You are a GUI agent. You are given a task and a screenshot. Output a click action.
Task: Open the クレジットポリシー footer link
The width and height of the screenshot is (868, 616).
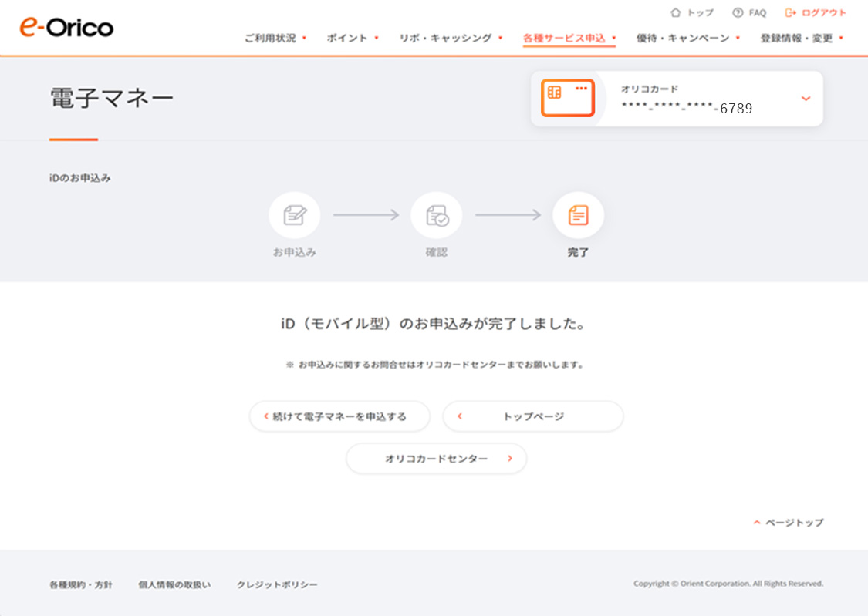[277, 584]
